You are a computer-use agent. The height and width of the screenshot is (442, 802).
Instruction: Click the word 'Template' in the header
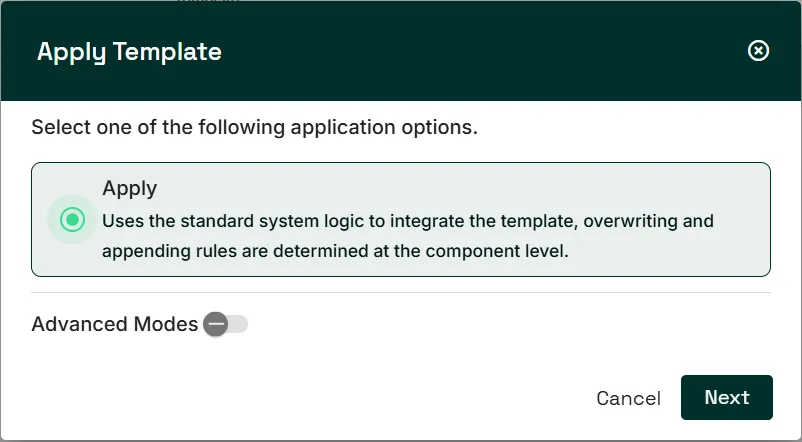tap(167, 52)
